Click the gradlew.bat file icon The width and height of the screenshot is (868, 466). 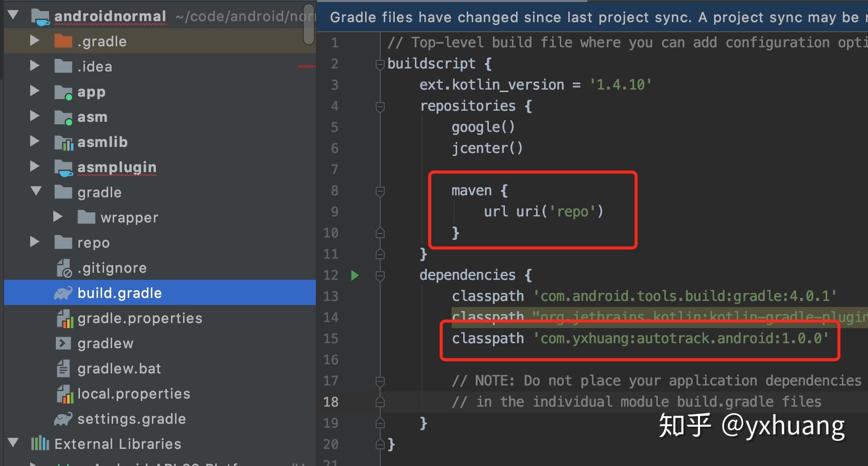[x=63, y=368]
